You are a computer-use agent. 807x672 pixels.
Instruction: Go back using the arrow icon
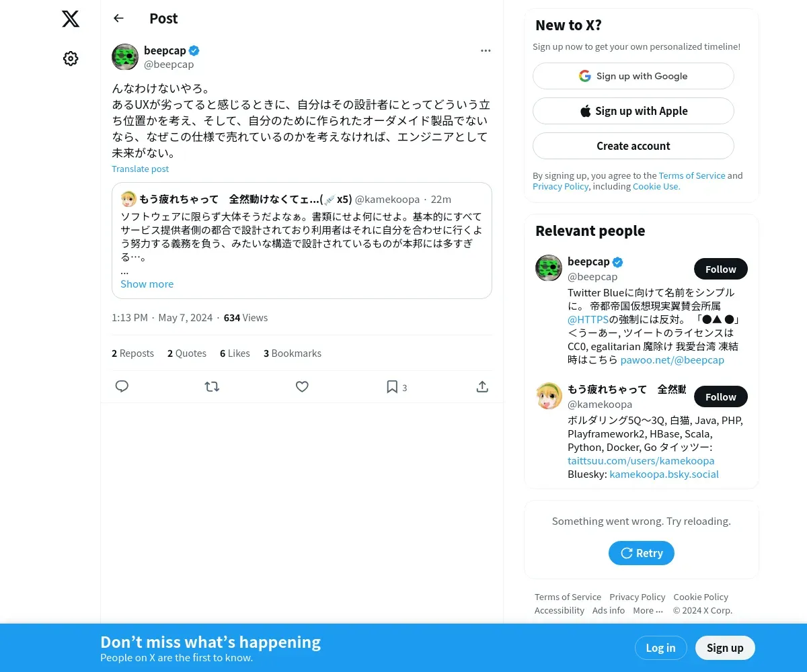(118, 18)
